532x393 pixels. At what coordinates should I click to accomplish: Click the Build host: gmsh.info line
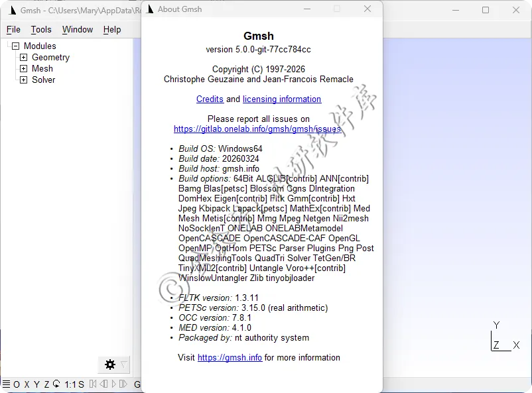tap(219, 168)
